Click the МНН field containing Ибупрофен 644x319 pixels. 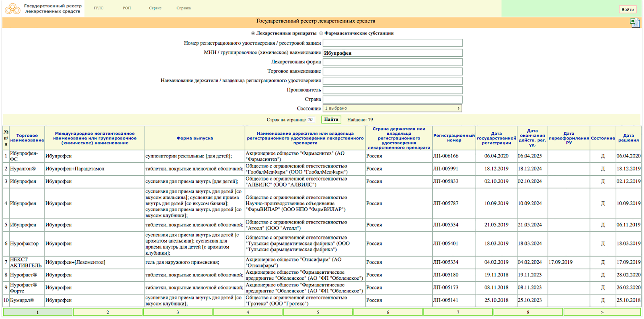(393, 53)
